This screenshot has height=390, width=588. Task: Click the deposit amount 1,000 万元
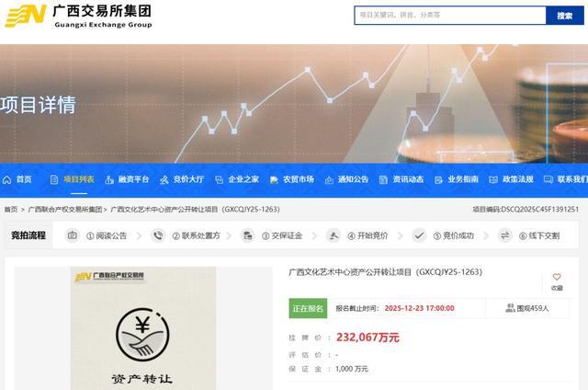(x=352, y=369)
